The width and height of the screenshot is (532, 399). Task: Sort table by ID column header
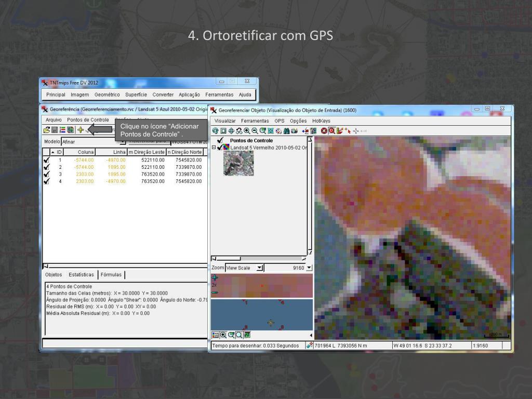pos(56,152)
